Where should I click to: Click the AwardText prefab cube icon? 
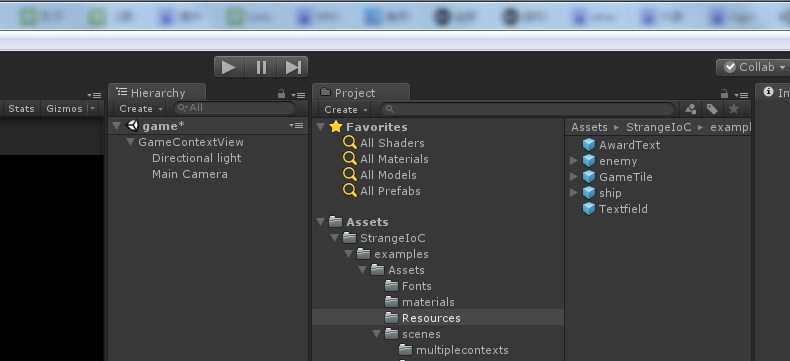coord(589,145)
